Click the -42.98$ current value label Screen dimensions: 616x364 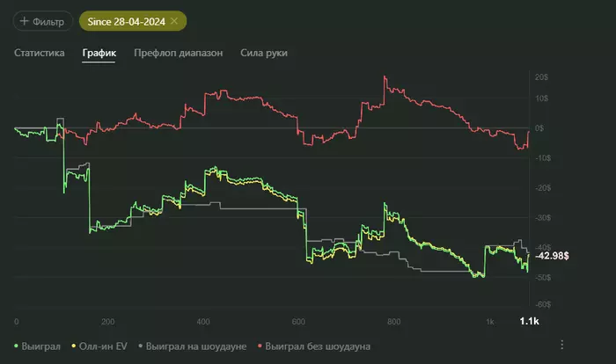point(552,256)
